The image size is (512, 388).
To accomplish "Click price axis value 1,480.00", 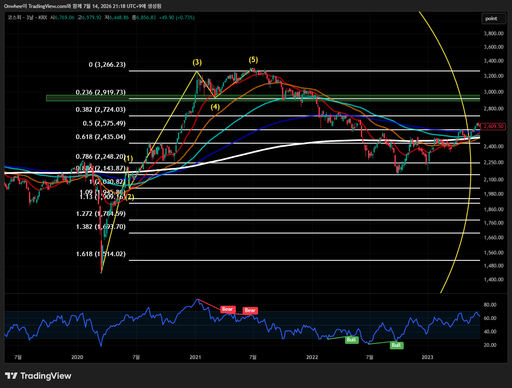I will coord(494,266).
